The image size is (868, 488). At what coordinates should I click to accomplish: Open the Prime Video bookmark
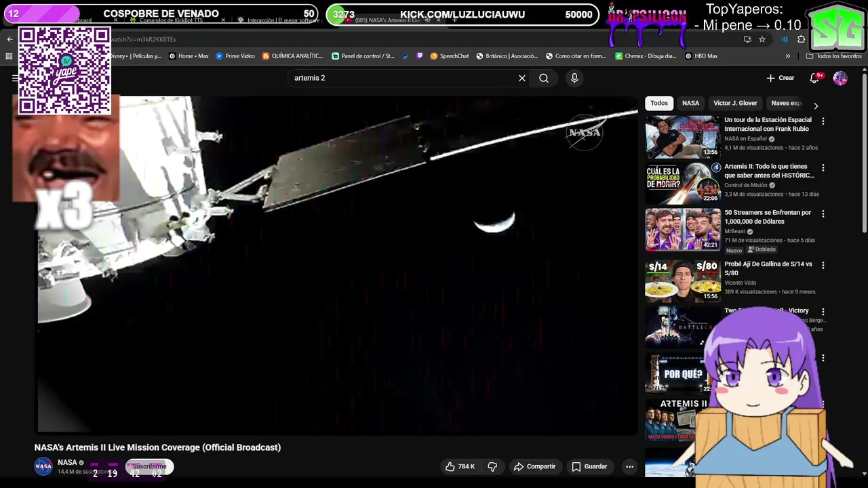[235, 56]
